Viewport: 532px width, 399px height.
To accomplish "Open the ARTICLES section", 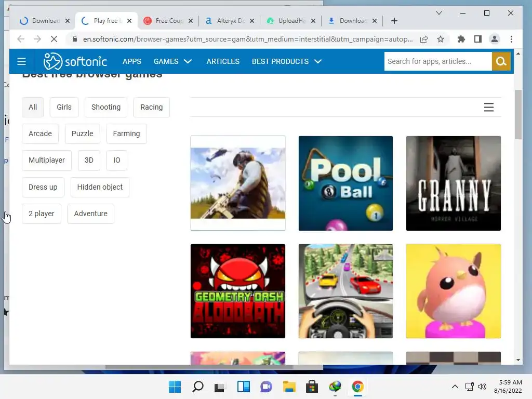I will pos(223,61).
